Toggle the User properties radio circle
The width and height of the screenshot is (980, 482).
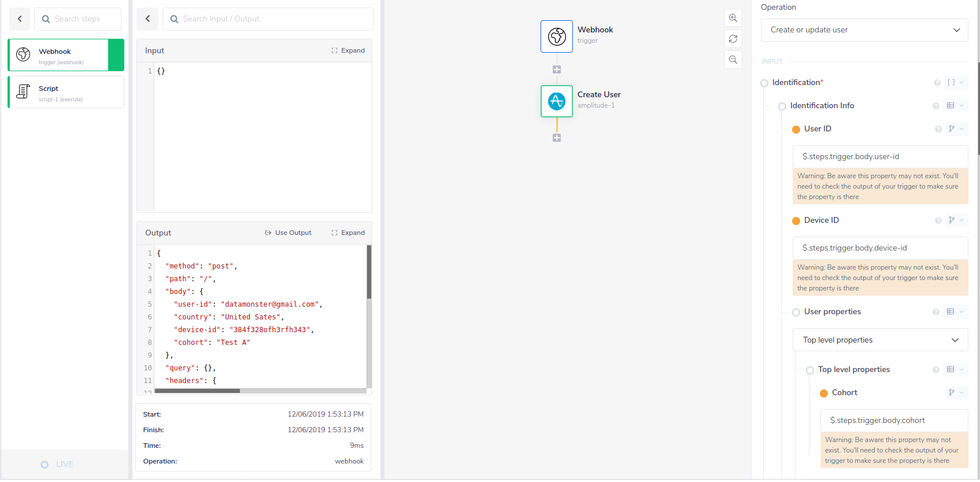pos(796,312)
